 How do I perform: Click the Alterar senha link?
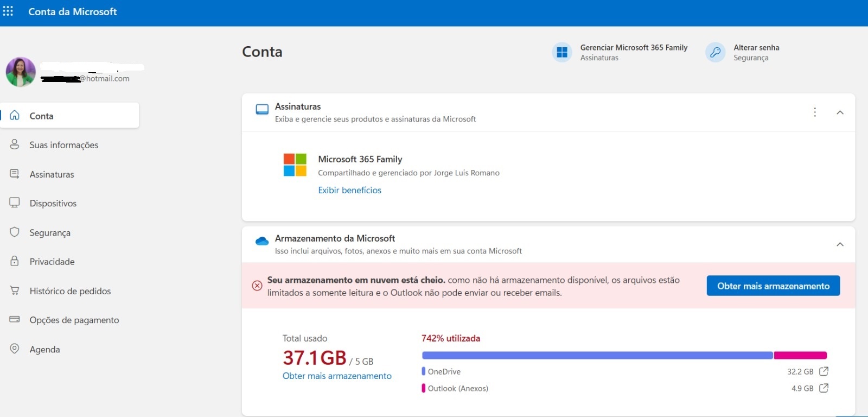pos(756,47)
